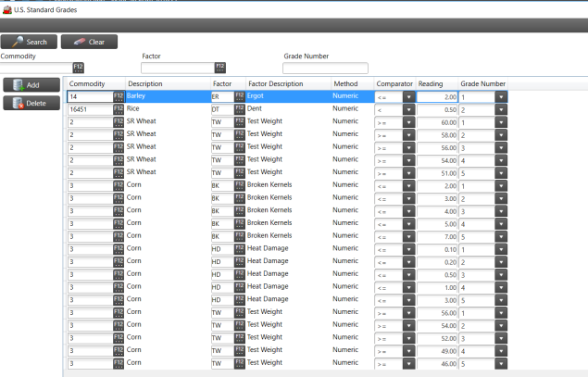Click the F12 factor lookup beside ER
588x377 pixels.
[x=239, y=96]
